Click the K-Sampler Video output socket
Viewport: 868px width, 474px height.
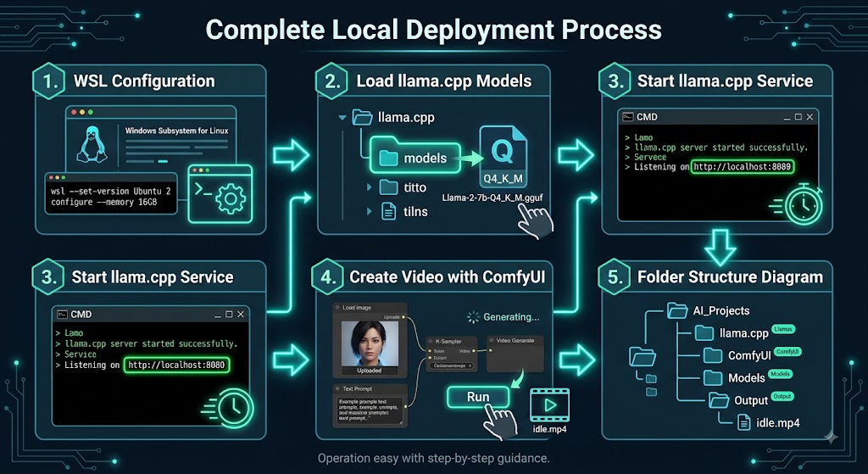(x=473, y=351)
